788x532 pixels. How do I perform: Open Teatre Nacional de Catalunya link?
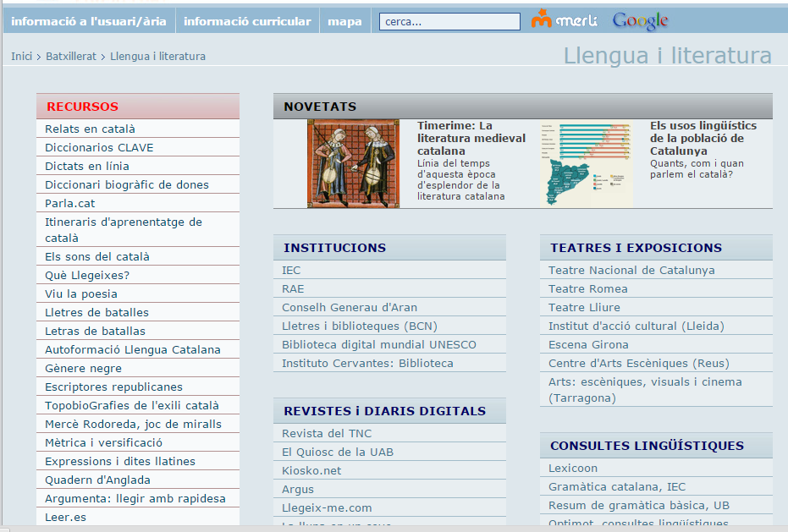coord(631,271)
